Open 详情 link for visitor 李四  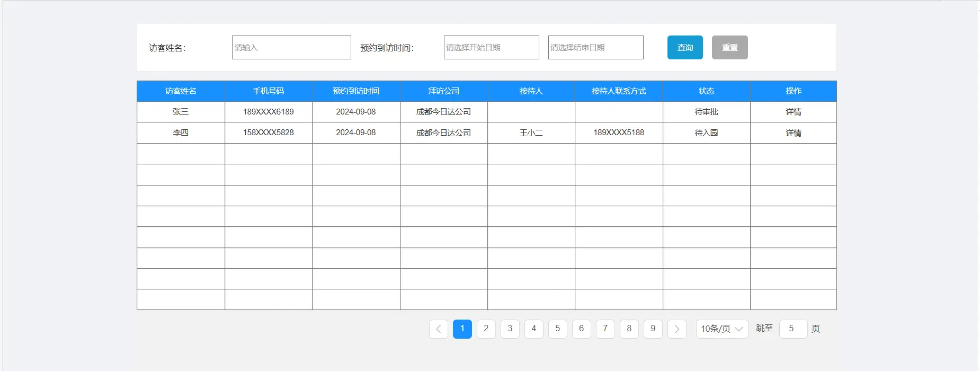coord(793,133)
